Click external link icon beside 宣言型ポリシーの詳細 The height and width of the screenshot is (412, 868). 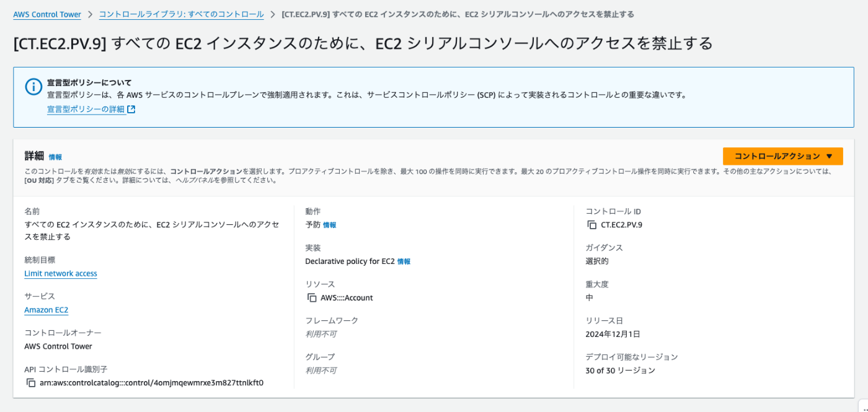pos(131,110)
